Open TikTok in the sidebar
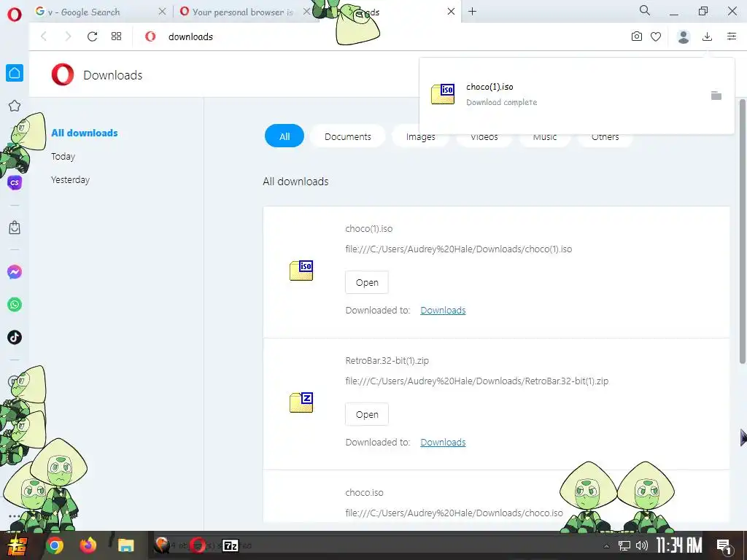This screenshot has height=560, width=747. [x=15, y=337]
